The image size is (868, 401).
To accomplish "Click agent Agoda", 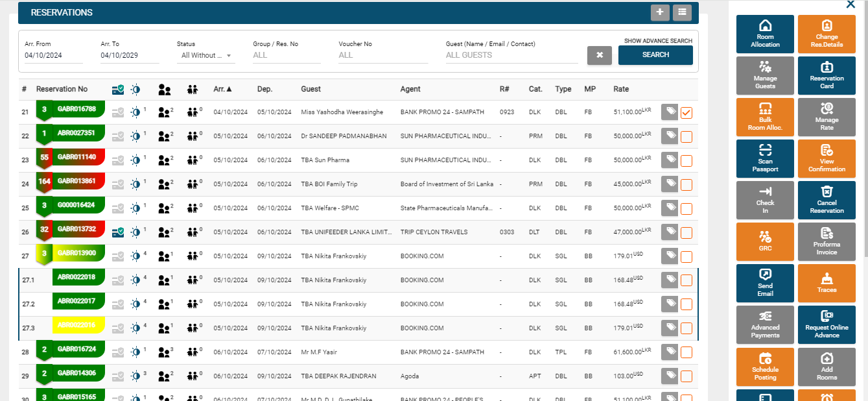I will click(410, 376).
